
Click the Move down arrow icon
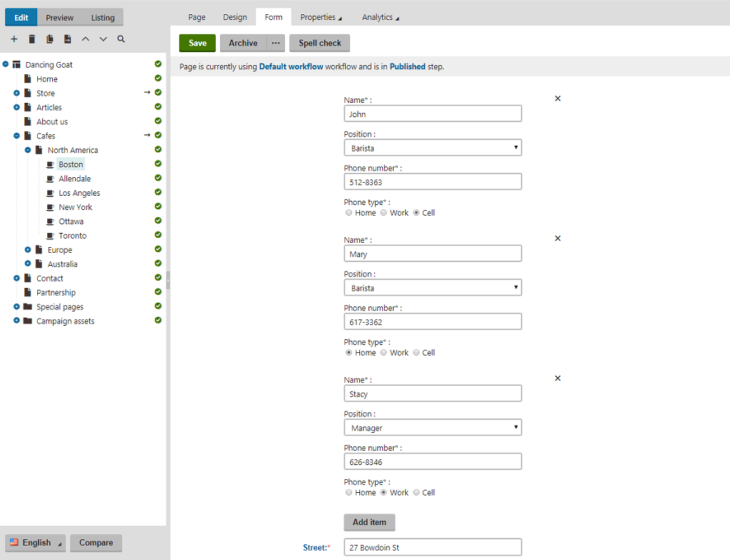coord(103,39)
